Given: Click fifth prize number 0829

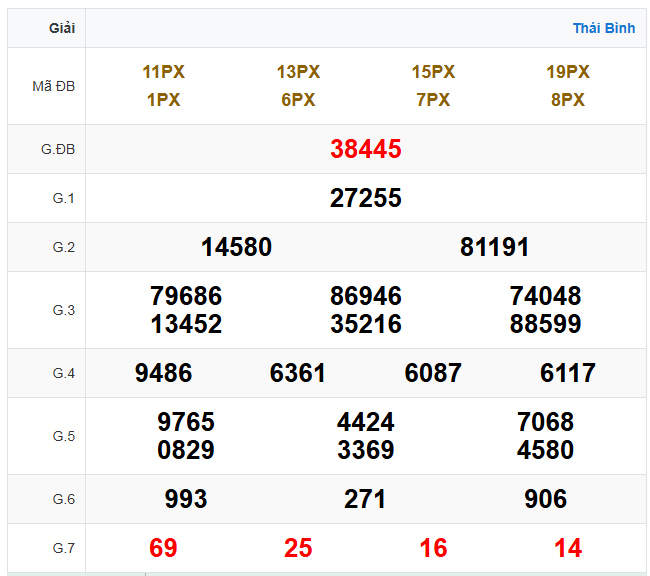Looking at the screenshot, I should [186, 450].
